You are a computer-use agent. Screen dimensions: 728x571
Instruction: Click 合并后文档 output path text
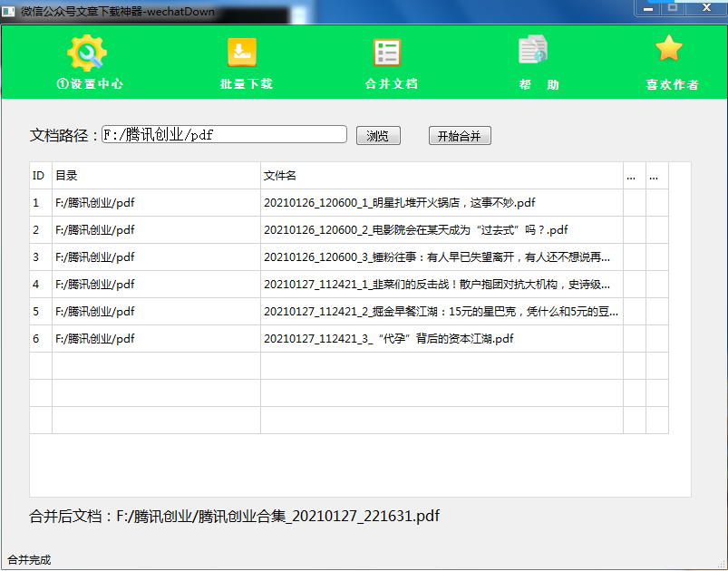pyautogui.click(x=234, y=517)
